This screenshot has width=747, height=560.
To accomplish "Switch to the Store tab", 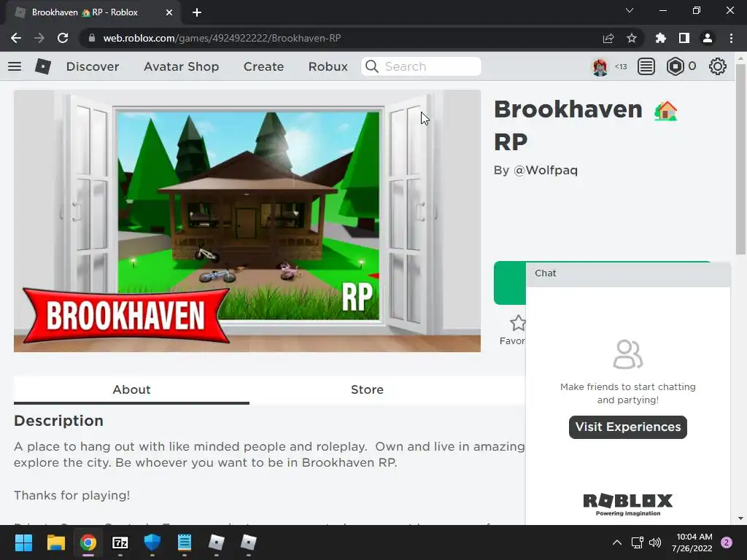I will click(367, 389).
